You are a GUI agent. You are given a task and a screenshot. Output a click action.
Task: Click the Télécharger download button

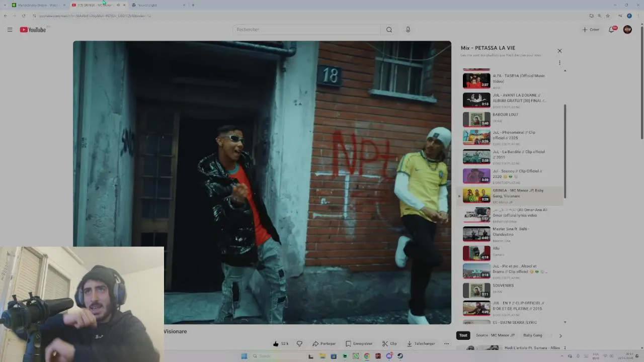point(421,344)
